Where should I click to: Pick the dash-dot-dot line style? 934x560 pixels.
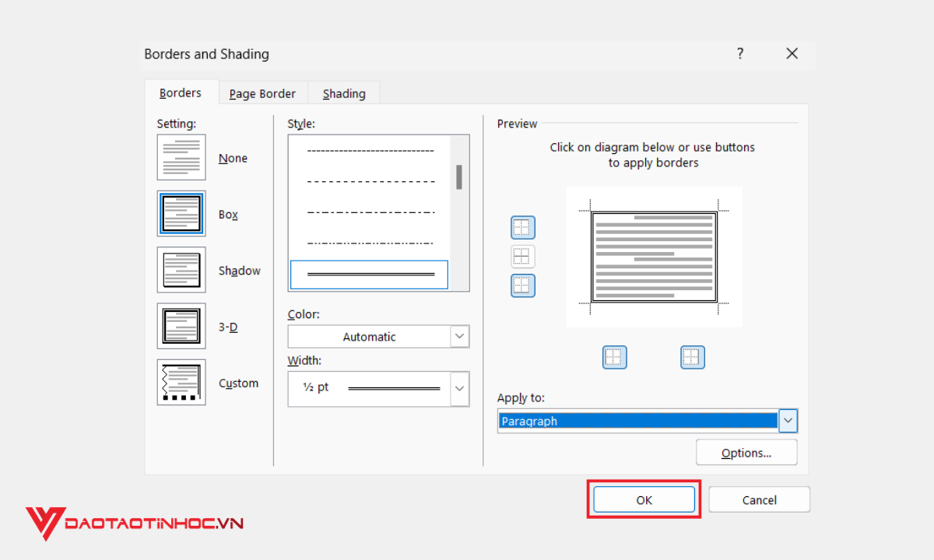click(370, 243)
